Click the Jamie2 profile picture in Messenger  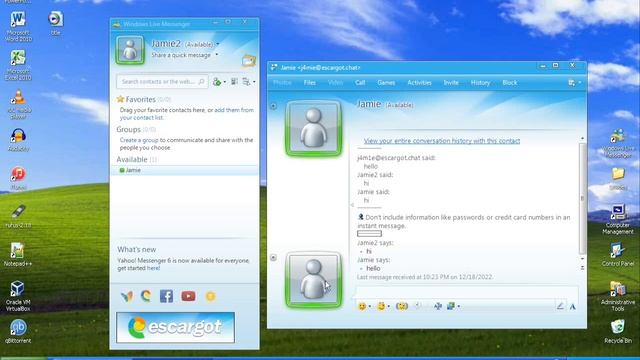[130, 50]
